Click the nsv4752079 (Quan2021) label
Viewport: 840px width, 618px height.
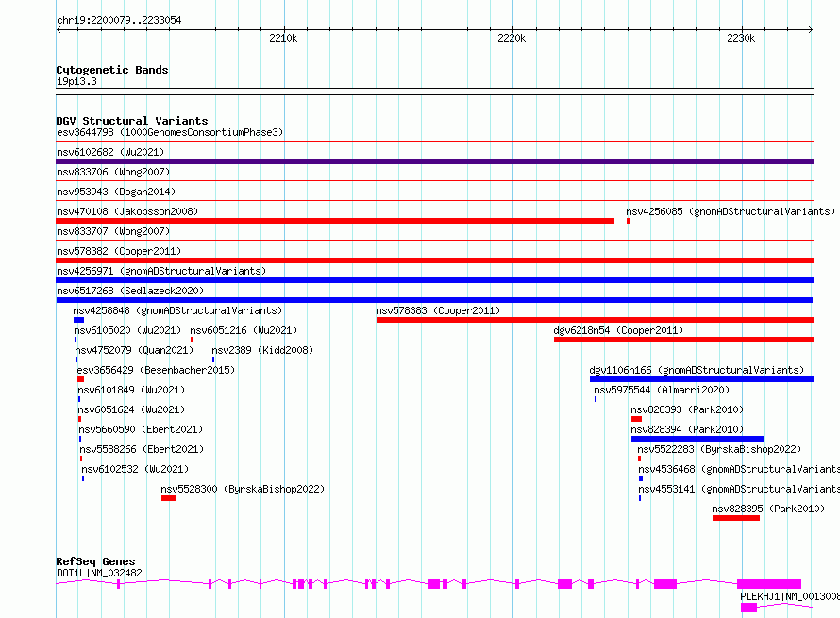tap(134, 350)
